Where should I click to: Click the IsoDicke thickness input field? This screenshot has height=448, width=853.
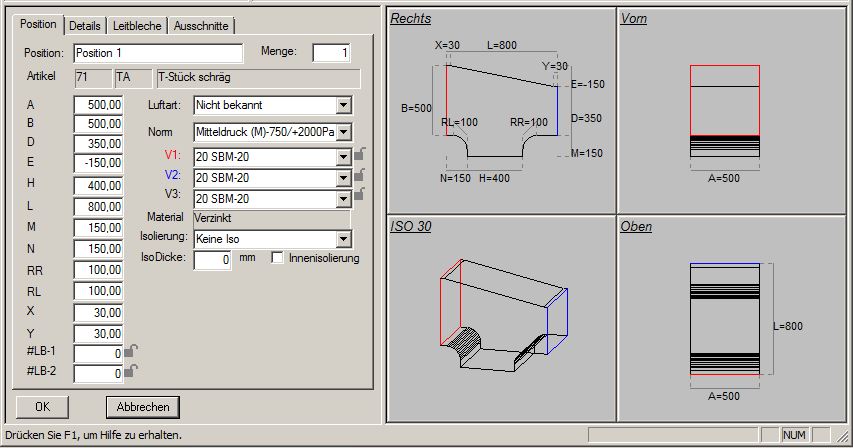click(x=212, y=260)
